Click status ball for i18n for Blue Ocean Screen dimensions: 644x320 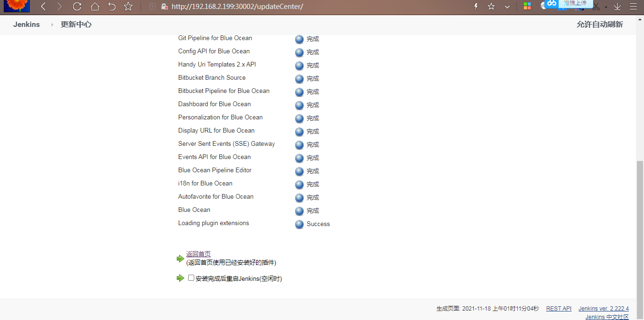point(299,185)
